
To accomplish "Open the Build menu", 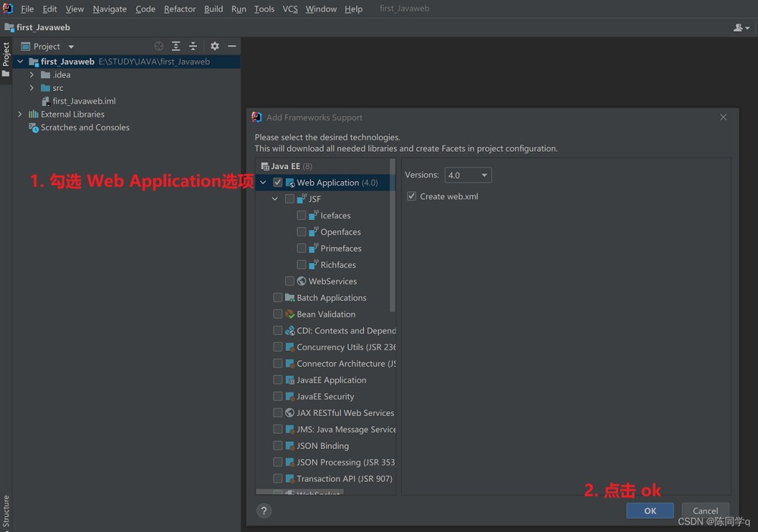I will point(213,8).
